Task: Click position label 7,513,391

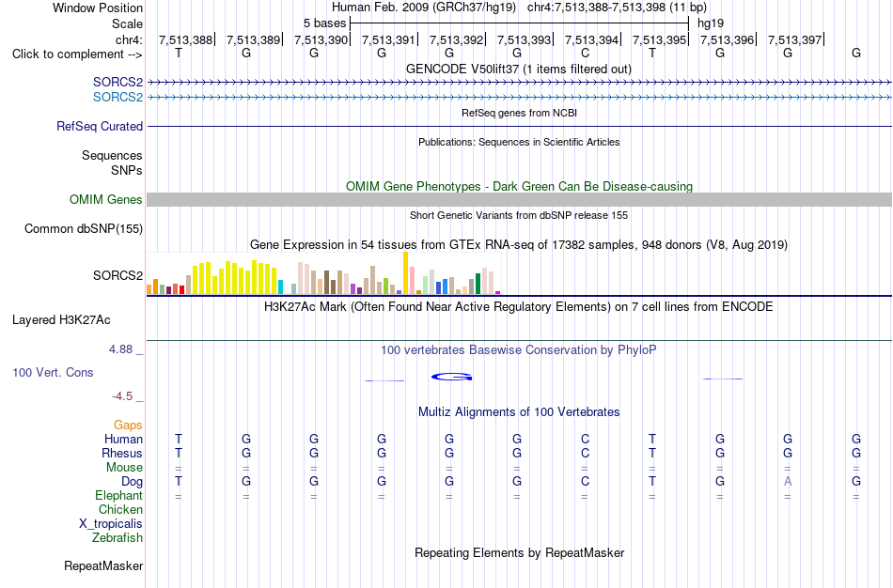Action: tap(388, 39)
